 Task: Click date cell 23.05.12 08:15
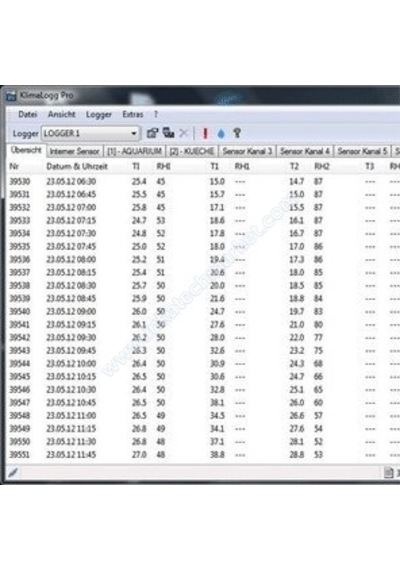(71, 273)
